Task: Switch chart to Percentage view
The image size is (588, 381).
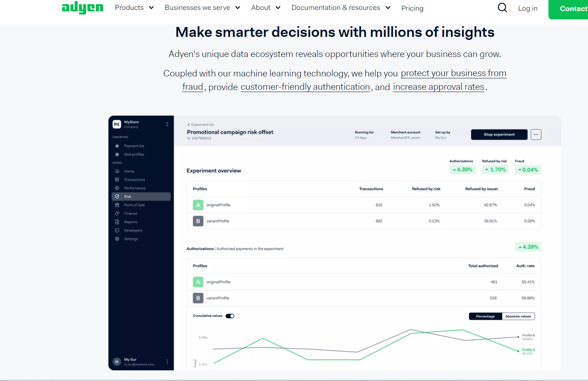Action: (485, 316)
